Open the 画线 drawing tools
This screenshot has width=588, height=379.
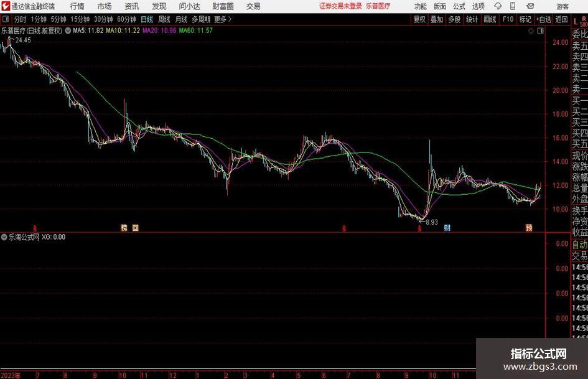click(x=490, y=19)
